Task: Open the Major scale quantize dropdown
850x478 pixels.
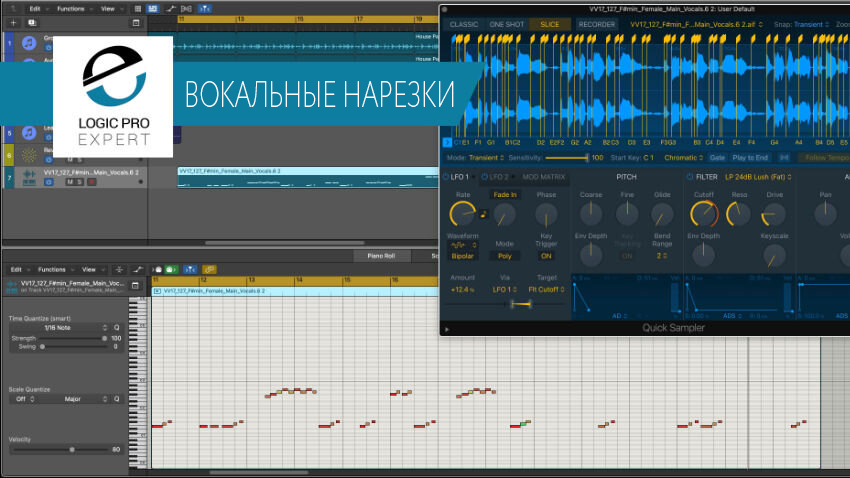Action: [x=75, y=399]
